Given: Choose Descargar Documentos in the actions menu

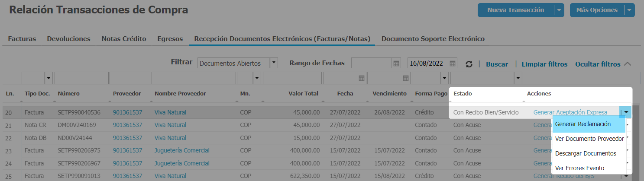Looking at the screenshot, I should [585, 153].
